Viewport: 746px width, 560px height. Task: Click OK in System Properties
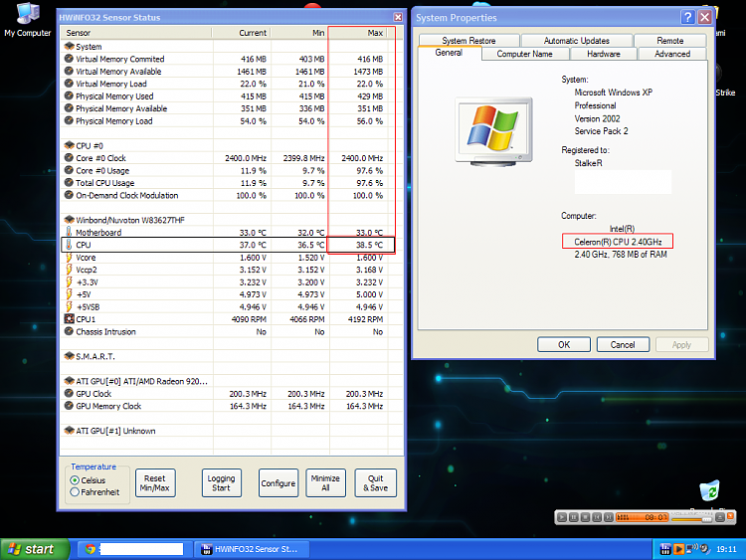(564, 344)
